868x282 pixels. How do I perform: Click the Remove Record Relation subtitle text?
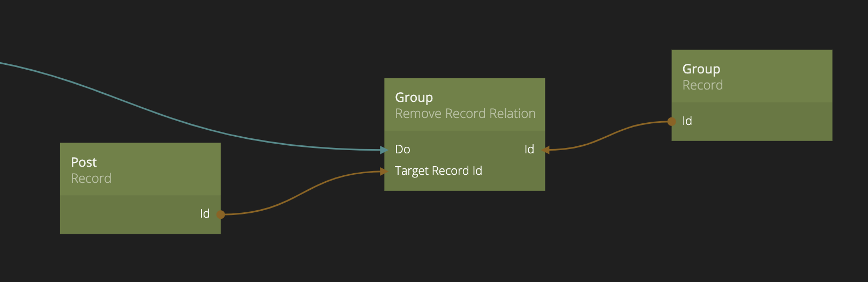click(465, 114)
